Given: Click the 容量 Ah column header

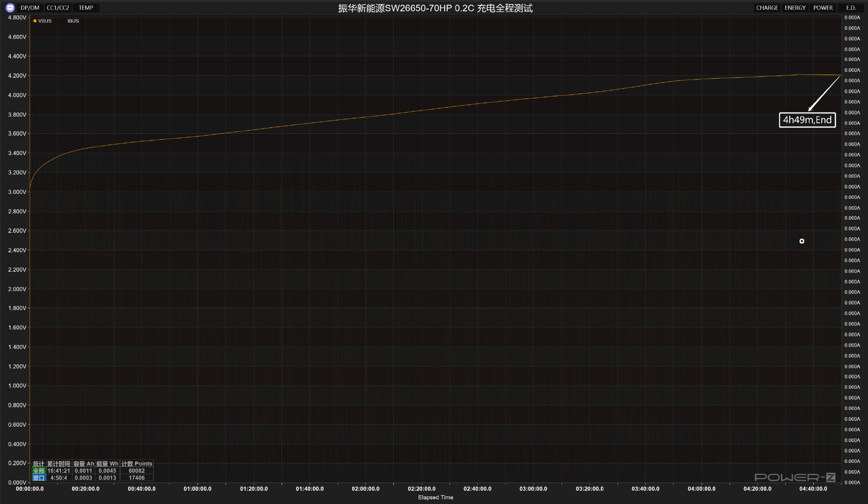Looking at the screenshot, I should 84,464.
